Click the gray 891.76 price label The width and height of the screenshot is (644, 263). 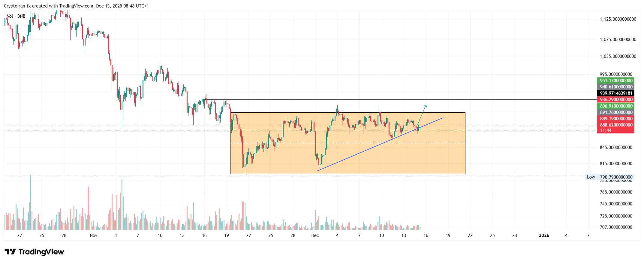[615, 112]
